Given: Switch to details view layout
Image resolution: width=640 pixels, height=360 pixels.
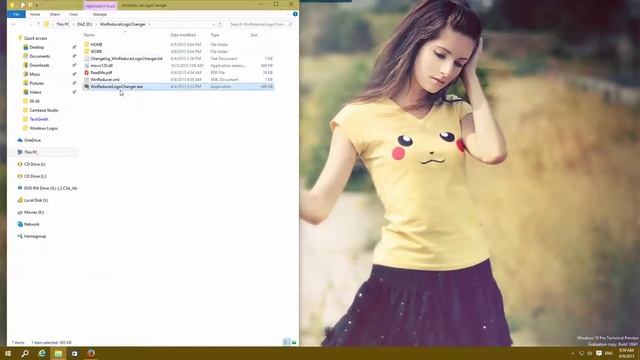Looking at the screenshot, I should point(287,342).
